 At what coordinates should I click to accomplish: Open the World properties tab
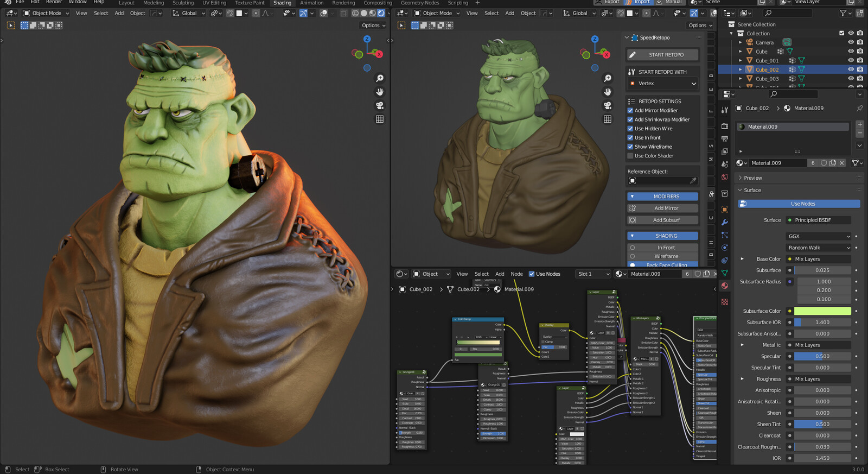[725, 177]
